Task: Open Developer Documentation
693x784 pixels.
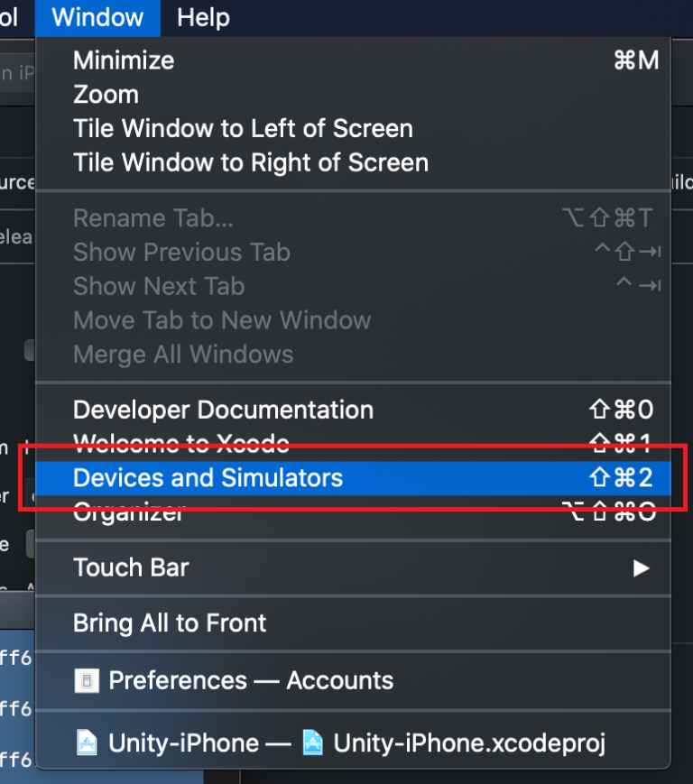Action: coord(223,410)
